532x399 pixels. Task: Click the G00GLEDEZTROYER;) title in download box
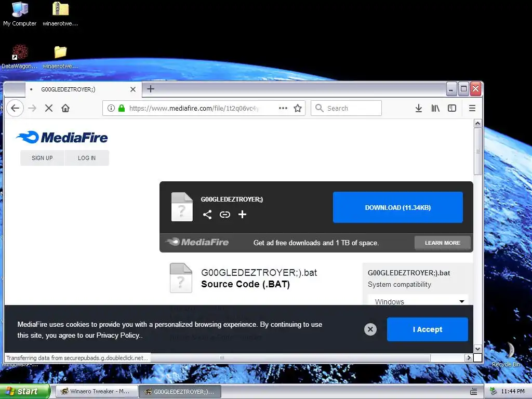[x=232, y=199]
